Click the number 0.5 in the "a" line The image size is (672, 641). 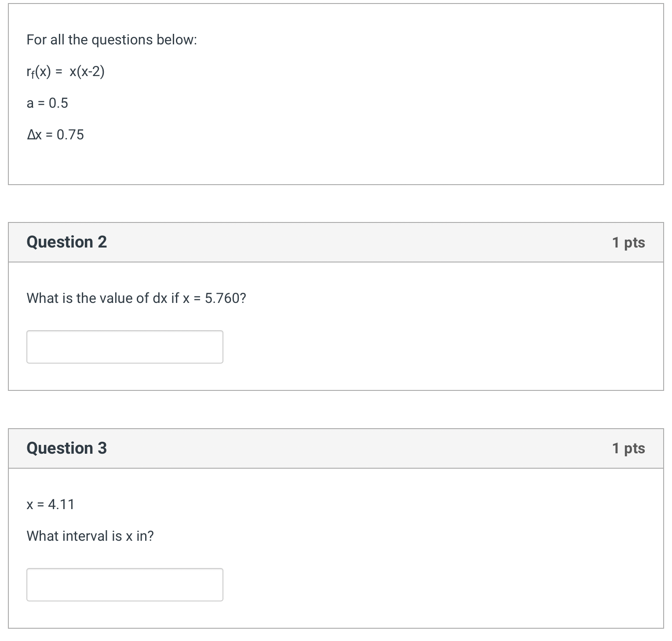[58, 103]
